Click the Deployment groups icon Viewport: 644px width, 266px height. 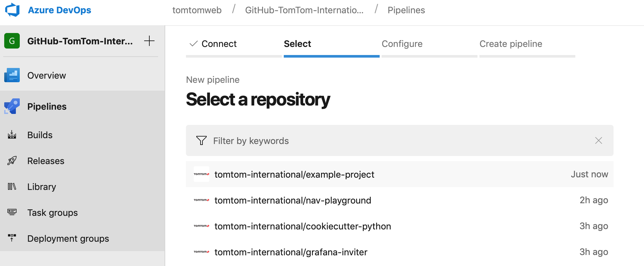coord(12,238)
